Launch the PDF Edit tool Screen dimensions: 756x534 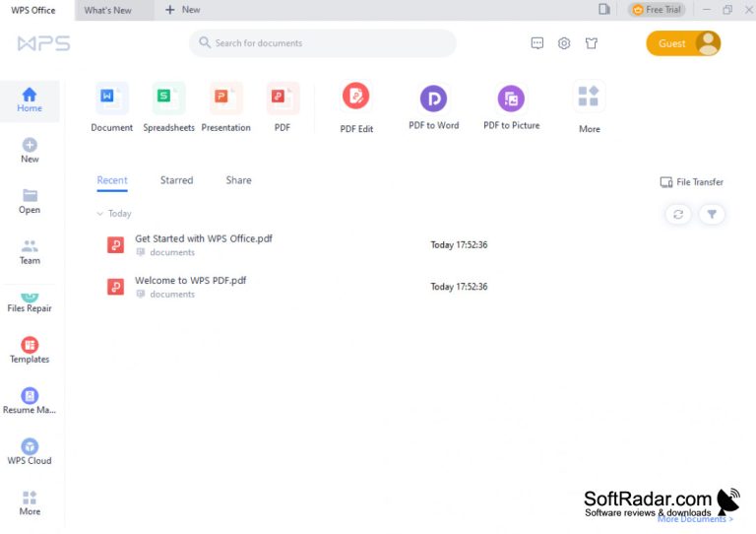356,108
